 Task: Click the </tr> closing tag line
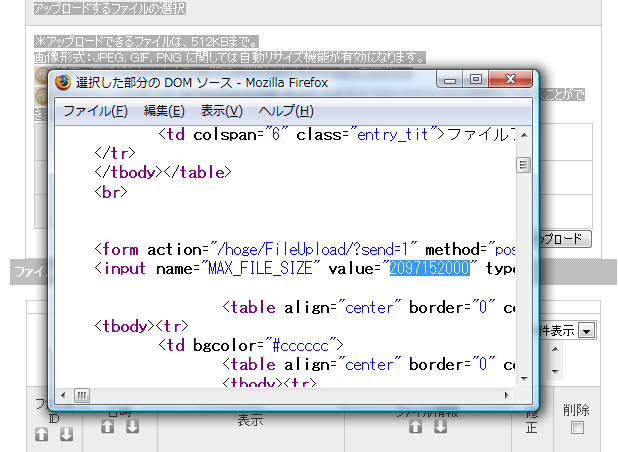coord(115,153)
